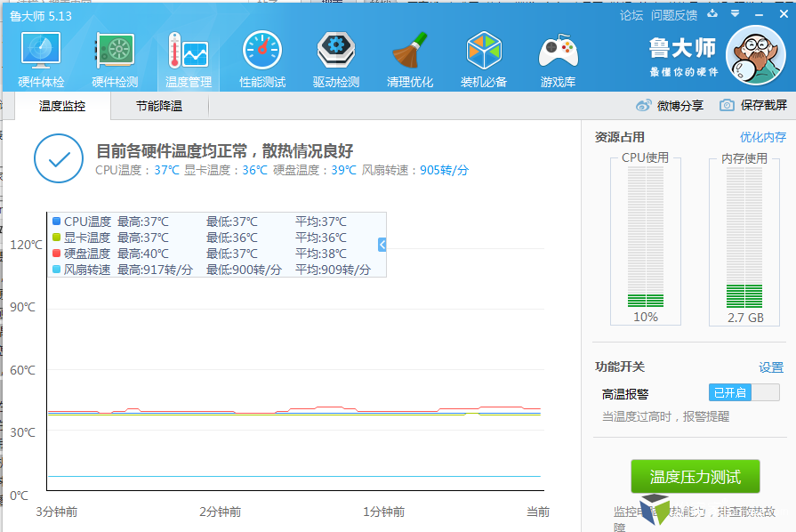Image resolution: width=796 pixels, height=532 pixels.
Task: Click the 鲁大师 cartoon avatar
Action: pyautogui.click(x=755, y=52)
